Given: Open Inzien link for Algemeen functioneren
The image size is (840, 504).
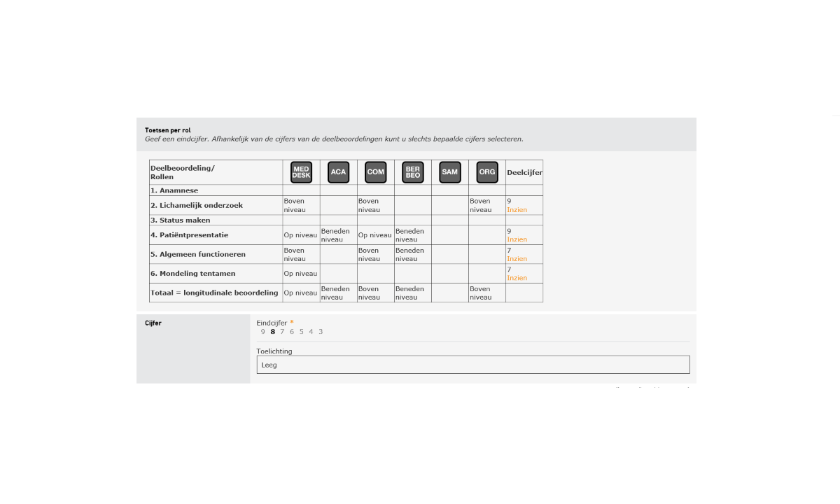Looking at the screenshot, I should tap(517, 259).
